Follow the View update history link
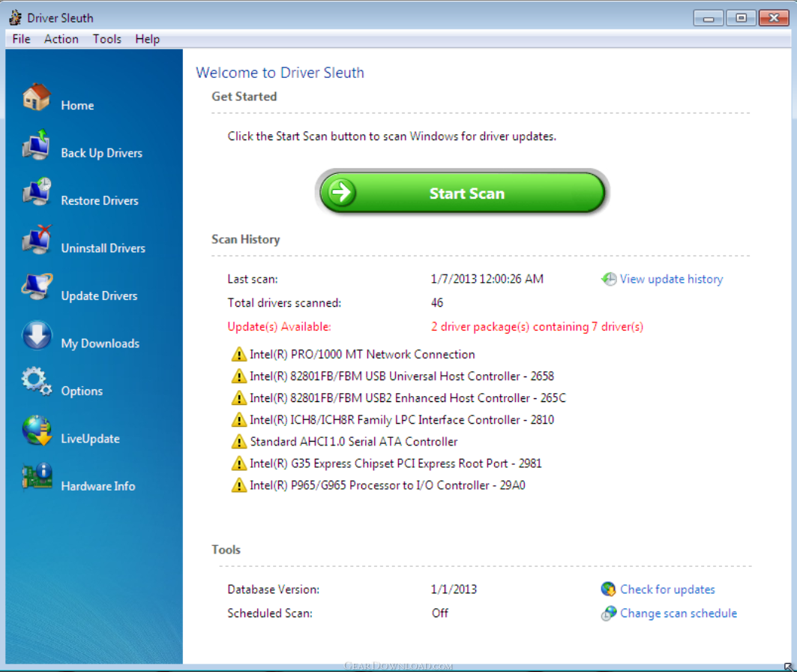The height and width of the screenshot is (672, 797). pyautogui.click(x=671, y=279)
